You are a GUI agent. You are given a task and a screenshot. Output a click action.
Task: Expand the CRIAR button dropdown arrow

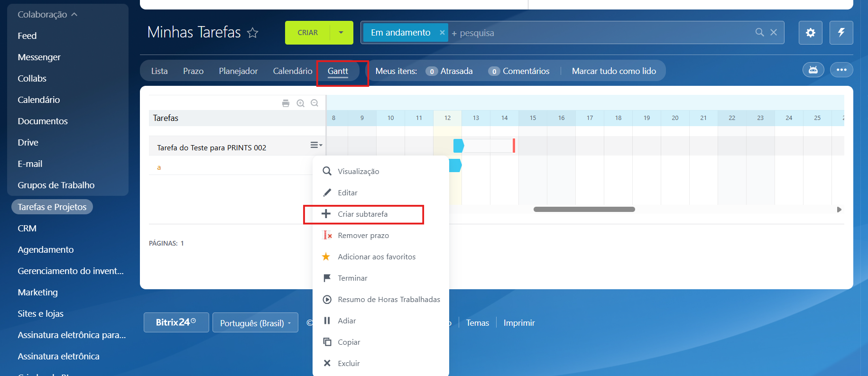(x=341, y=33)
